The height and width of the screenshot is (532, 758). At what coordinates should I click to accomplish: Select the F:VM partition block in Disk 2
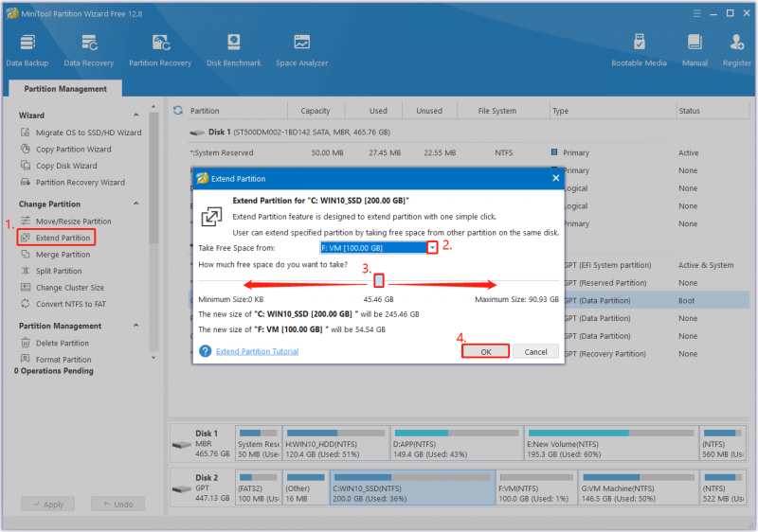(536, 488)
